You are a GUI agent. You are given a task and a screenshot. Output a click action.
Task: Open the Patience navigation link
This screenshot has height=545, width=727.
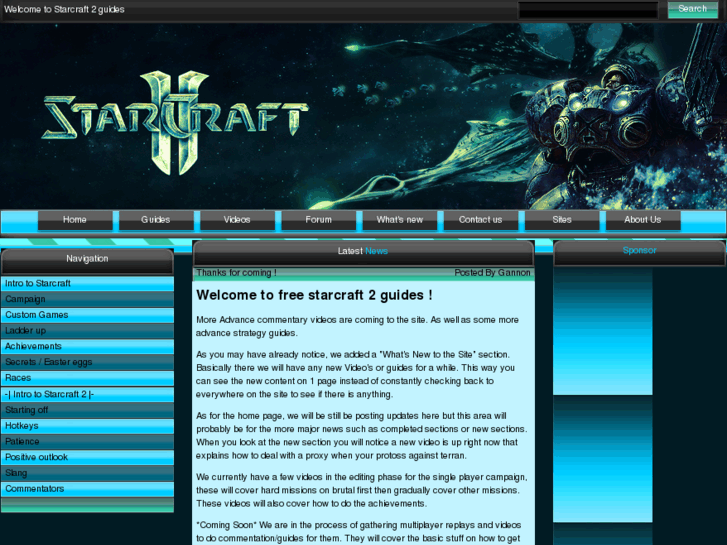point(87,442)
